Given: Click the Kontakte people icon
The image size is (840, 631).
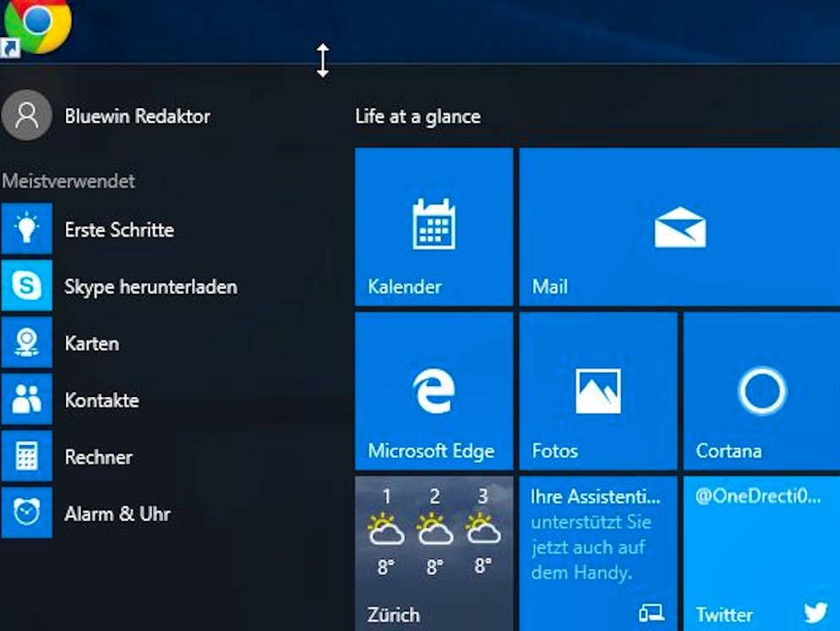Looking at the screenshot, I should point(27,399).
